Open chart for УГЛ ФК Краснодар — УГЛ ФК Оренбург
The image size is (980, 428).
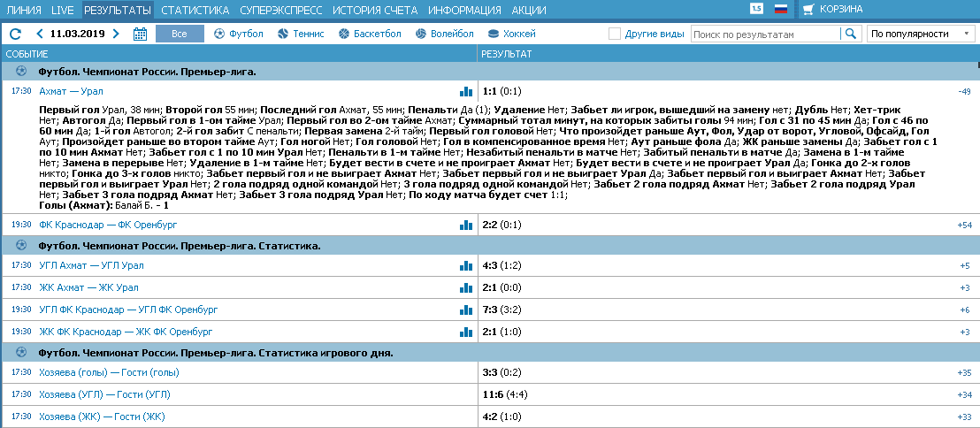pyautogui.click(x=466, y=310)
